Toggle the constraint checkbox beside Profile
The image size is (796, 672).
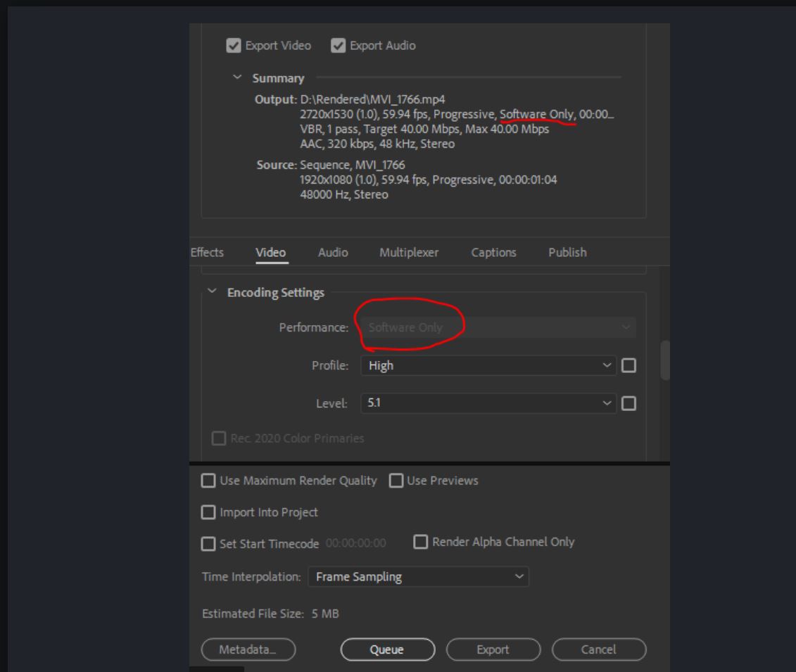tap(630, 364)
